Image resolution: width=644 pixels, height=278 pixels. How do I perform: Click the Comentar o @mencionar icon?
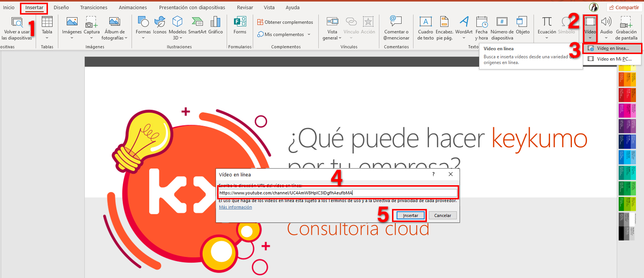pos(396,21)
